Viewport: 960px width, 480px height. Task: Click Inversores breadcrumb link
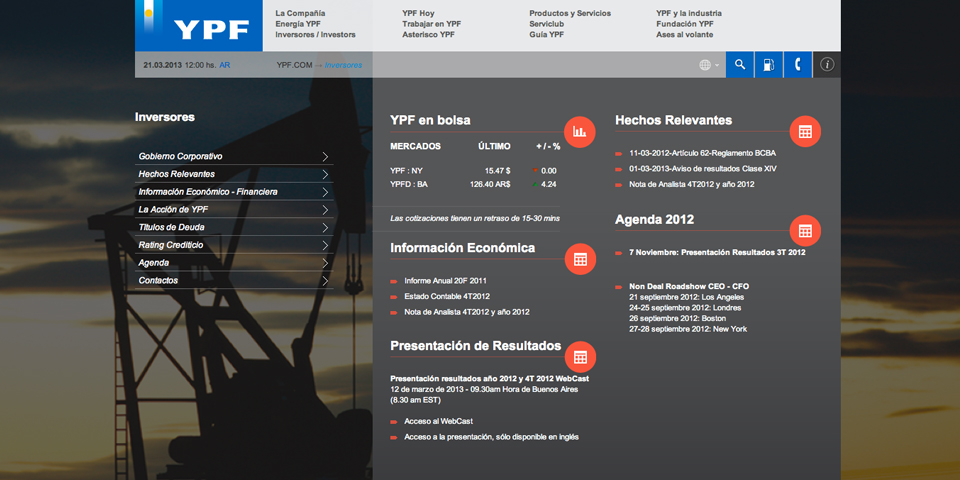pos(343,65)
